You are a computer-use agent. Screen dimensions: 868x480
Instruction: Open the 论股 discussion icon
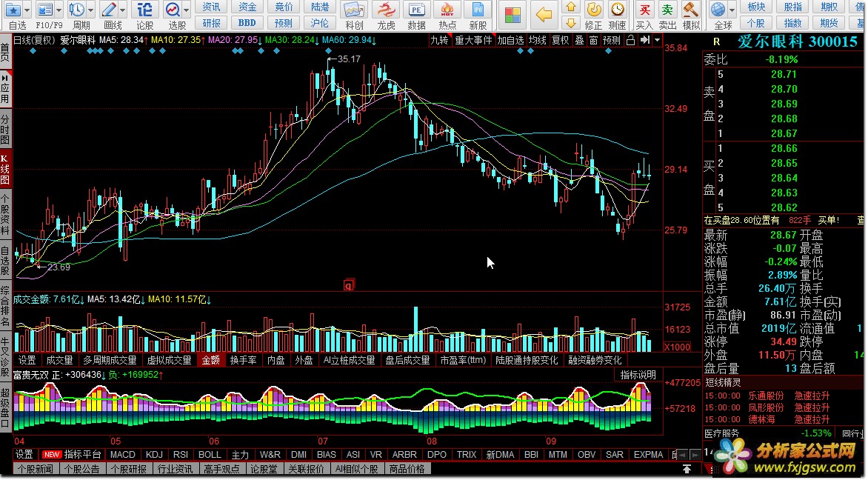pos(144,10)
